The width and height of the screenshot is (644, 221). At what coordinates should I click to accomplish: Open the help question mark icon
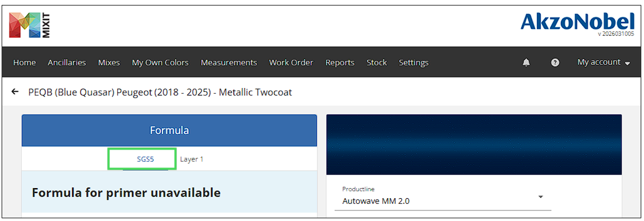(555, 63)
